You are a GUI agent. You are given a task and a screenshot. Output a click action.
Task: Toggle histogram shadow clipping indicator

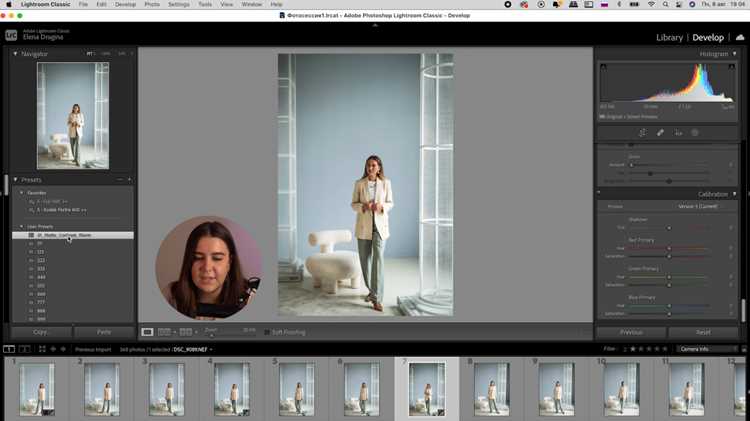604,67
